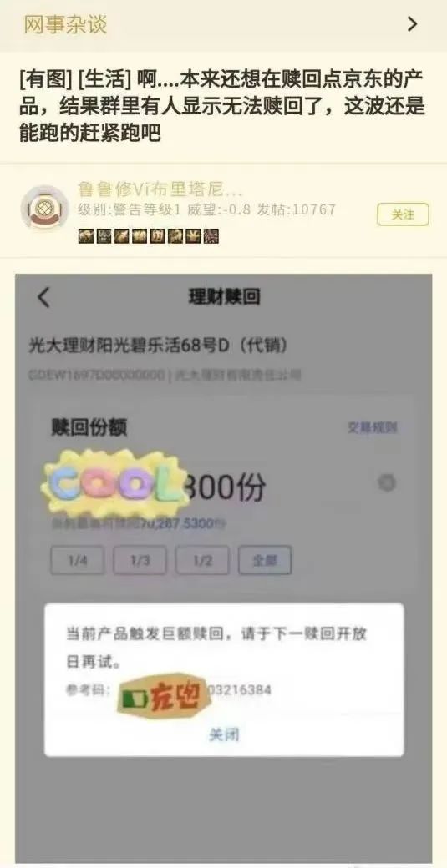The image size is (447, 868).
Task: Click the COOL sticker on the amount
Action: coord(114,484)
